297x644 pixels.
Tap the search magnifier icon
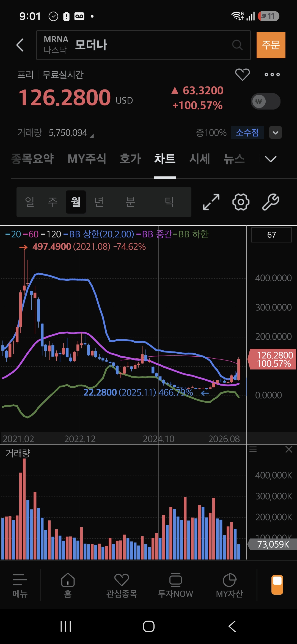tap(237, 45)
